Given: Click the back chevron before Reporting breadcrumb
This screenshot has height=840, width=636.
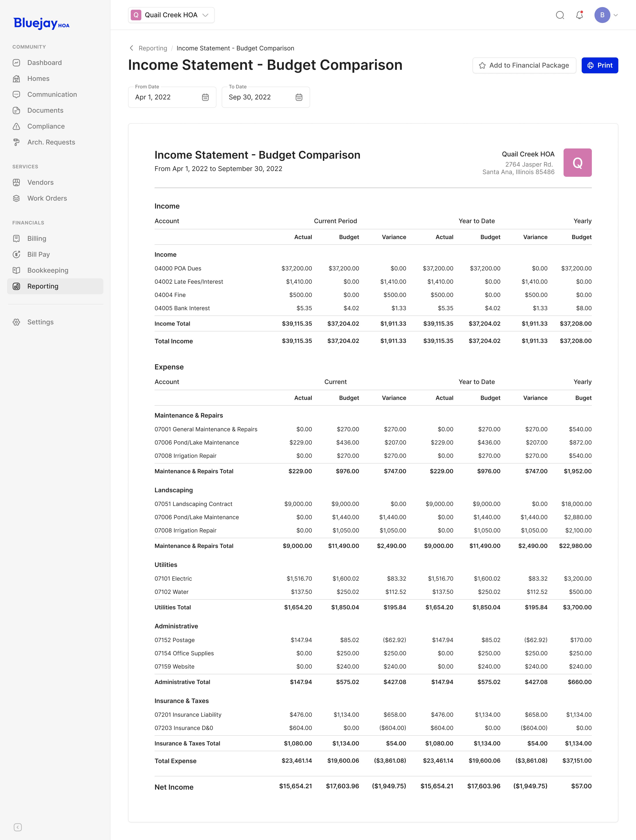Looking at the screenshot, I should pos(131,48).
